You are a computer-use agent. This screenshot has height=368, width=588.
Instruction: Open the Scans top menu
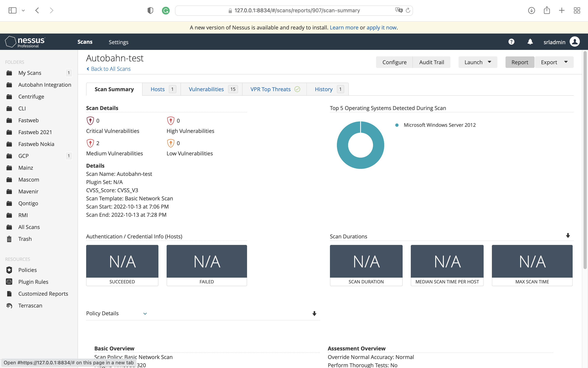(x=85, y=42)
